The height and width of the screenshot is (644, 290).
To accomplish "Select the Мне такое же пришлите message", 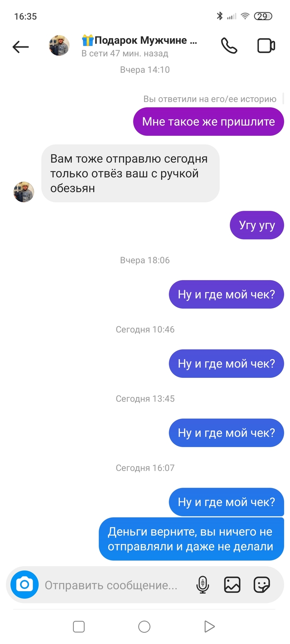I will tap(208, 122).
